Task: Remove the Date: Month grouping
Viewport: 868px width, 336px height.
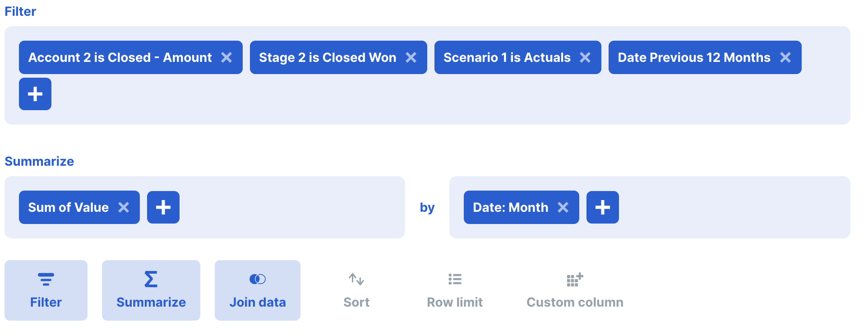Action: point(563,207)
